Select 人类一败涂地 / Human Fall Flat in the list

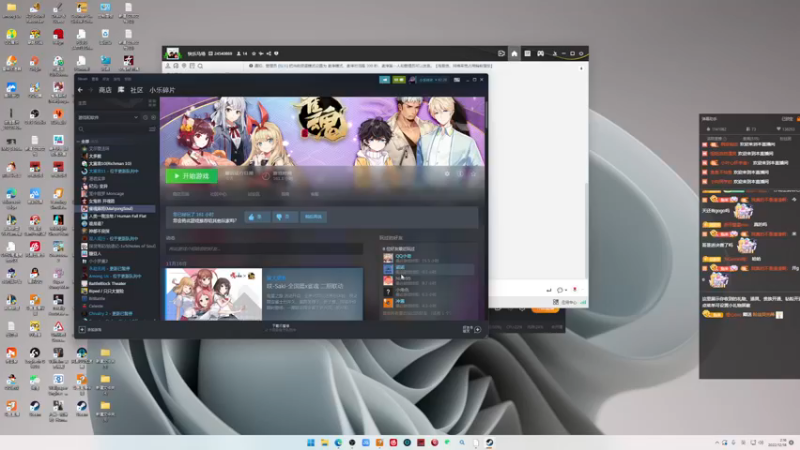[x=117, y=216]
